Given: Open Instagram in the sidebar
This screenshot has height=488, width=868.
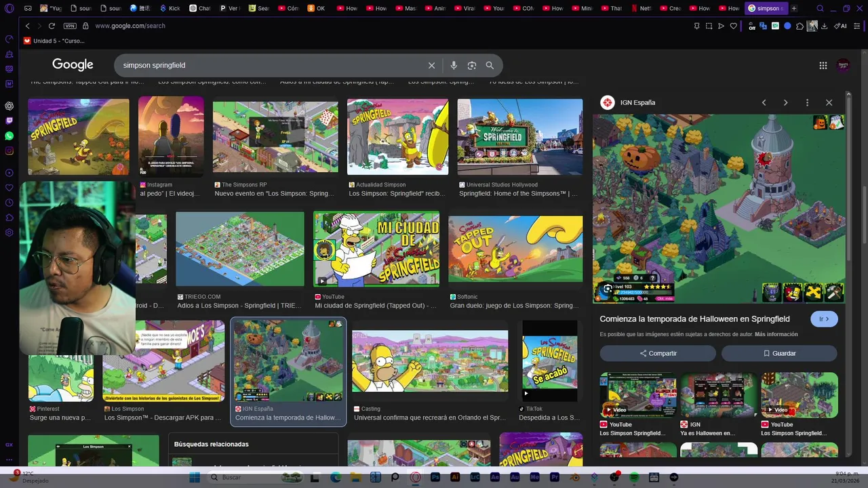Looking at the screenshot, I should click(9, 150).
